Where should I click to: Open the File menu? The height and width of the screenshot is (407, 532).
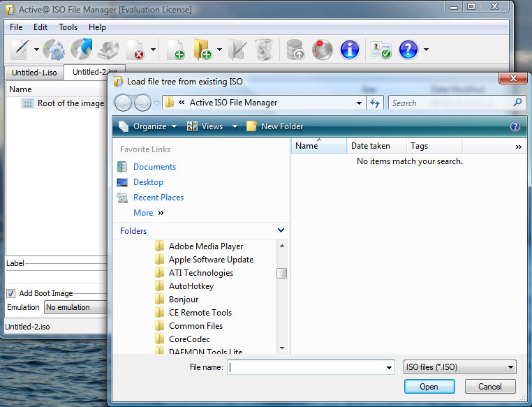point(16,27)
